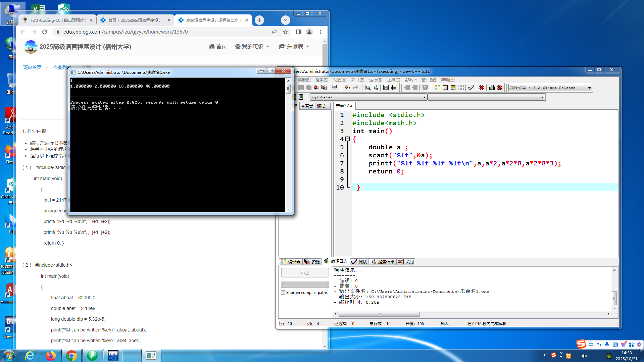Click the volume speaker tray icon

tap(584, 356)
